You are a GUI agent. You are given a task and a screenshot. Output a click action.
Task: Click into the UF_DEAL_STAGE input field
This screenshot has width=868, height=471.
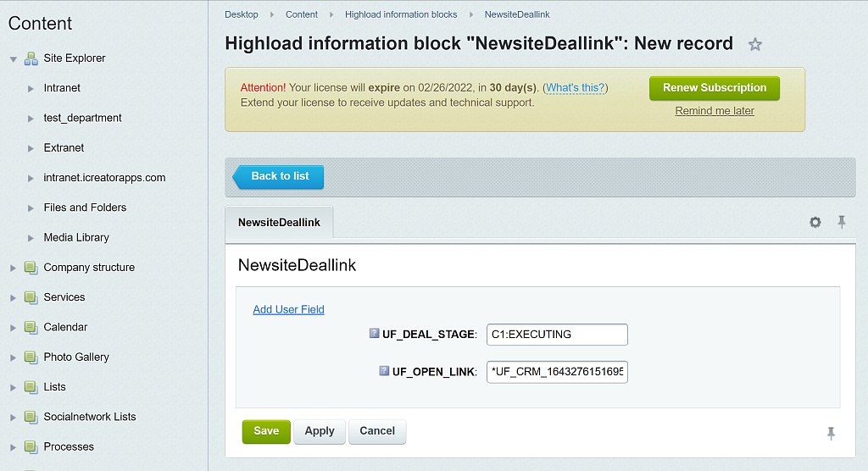click(x=557, y=335)
